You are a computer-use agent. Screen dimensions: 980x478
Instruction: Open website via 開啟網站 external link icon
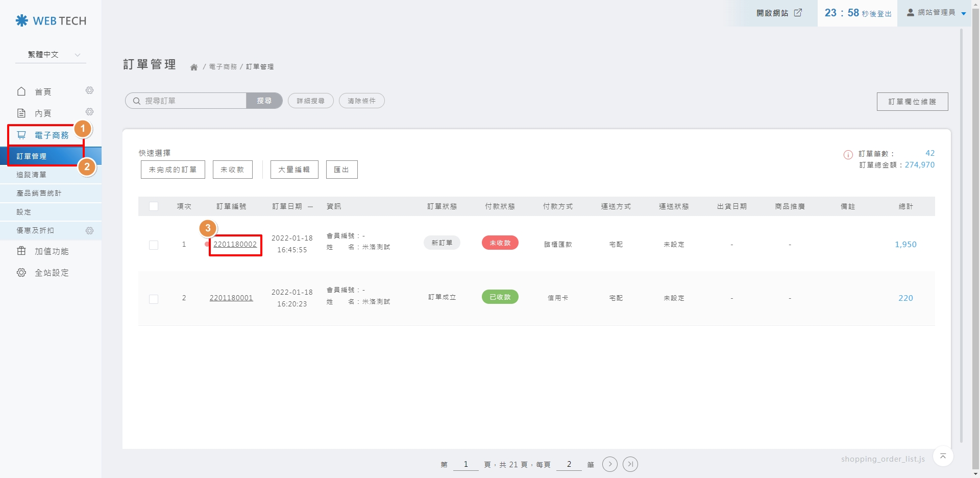[x=798, y=13]
